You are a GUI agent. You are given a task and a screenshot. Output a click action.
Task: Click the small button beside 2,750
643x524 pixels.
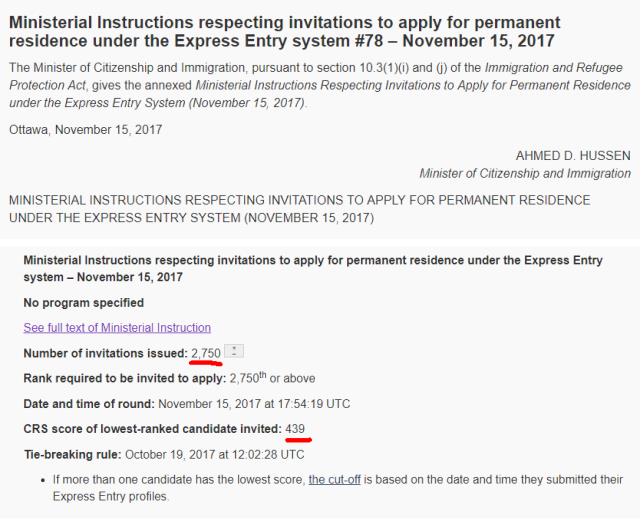pyautogui.click(x=233, y=352)
